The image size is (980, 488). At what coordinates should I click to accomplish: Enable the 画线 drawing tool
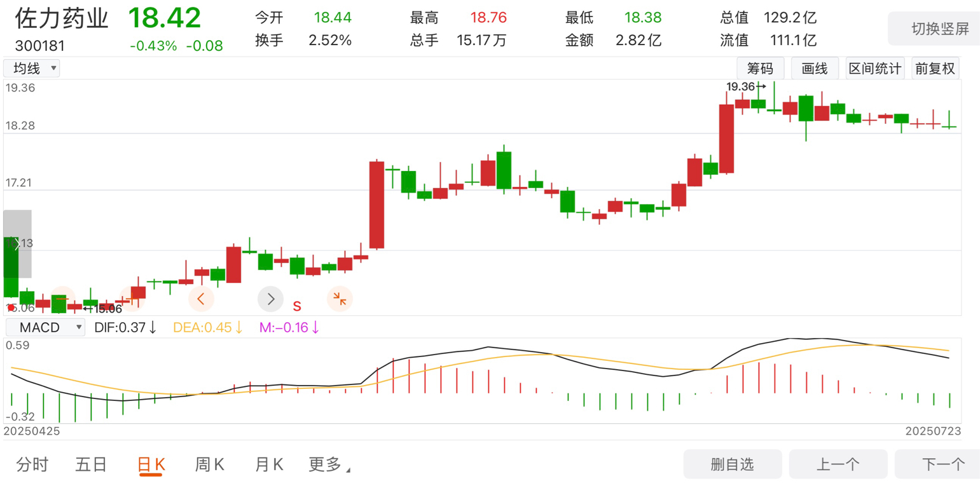(815, 69)
